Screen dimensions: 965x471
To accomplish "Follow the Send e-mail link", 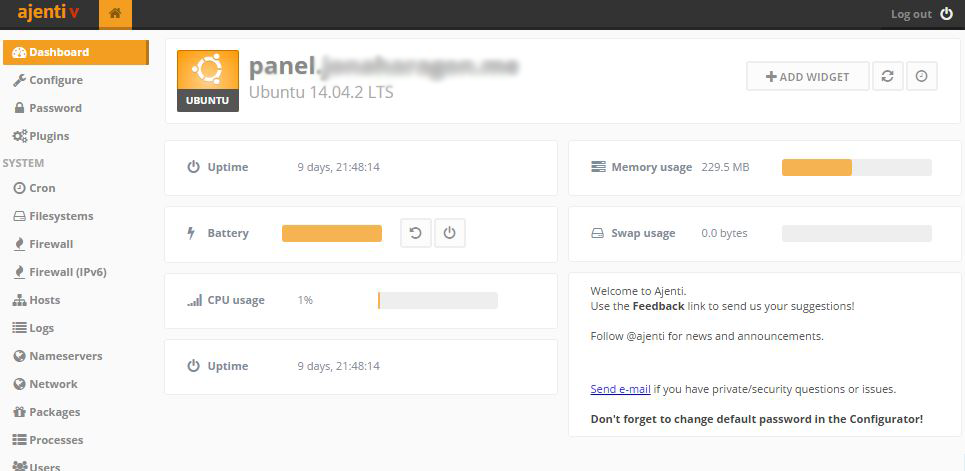I will click(x=620, y=389).
